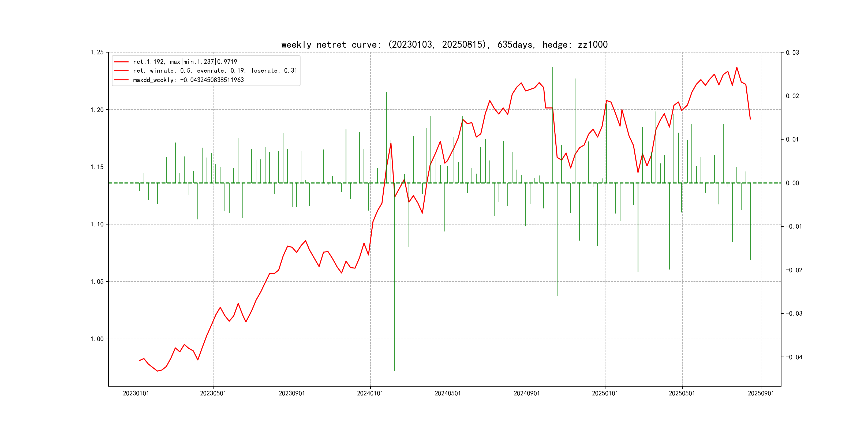Click the chart title text
The width and height of the screenshot is (868, 434).
coord(444,44)
